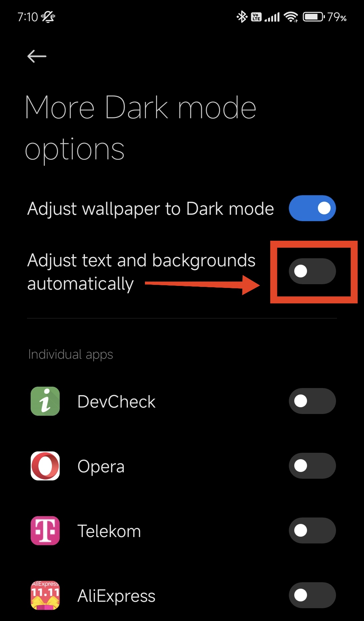
Task: Tap the Wi-Fi status icon
Action: tap(291, 17)
